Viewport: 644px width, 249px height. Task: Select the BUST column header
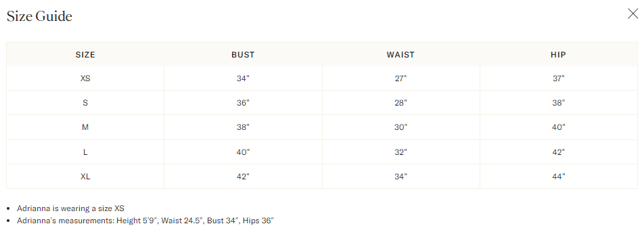pyautogui.click(x=243, y=55)
